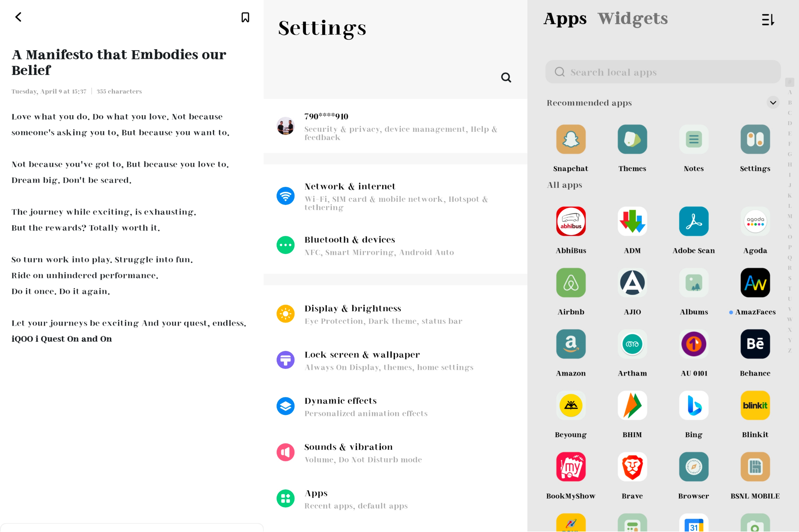Open Adobe Scan app
Viewport: 799px width, 532px height.
(694, 221)
